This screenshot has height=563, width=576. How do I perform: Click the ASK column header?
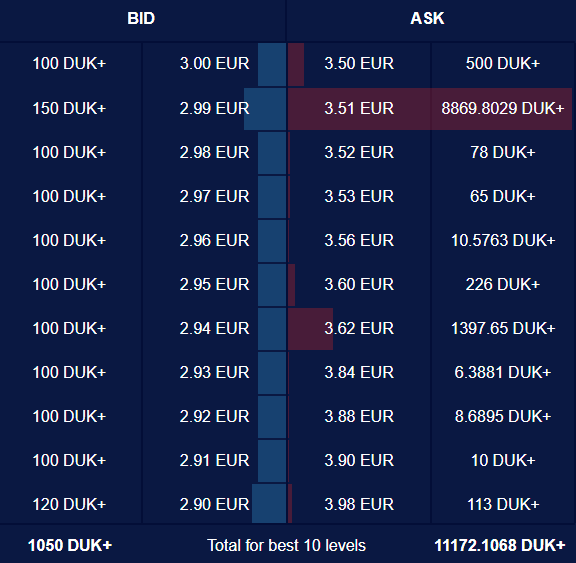tap(427, 18)
